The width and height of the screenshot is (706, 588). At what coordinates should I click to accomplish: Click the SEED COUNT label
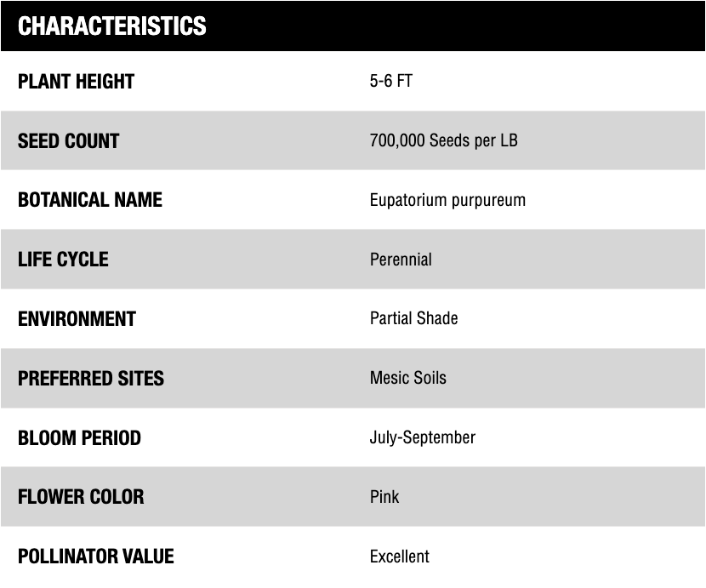click(x=68, y=140)
